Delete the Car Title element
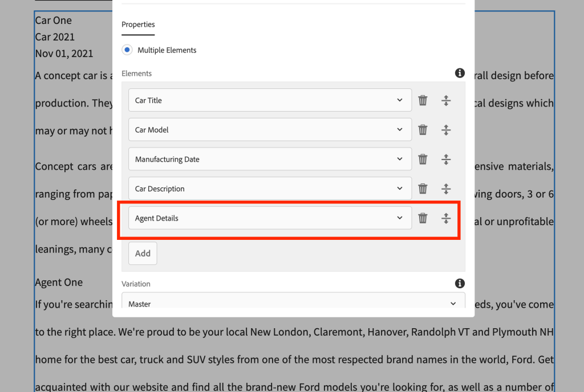This screenshot has height=392, width=584. [423, 100]
